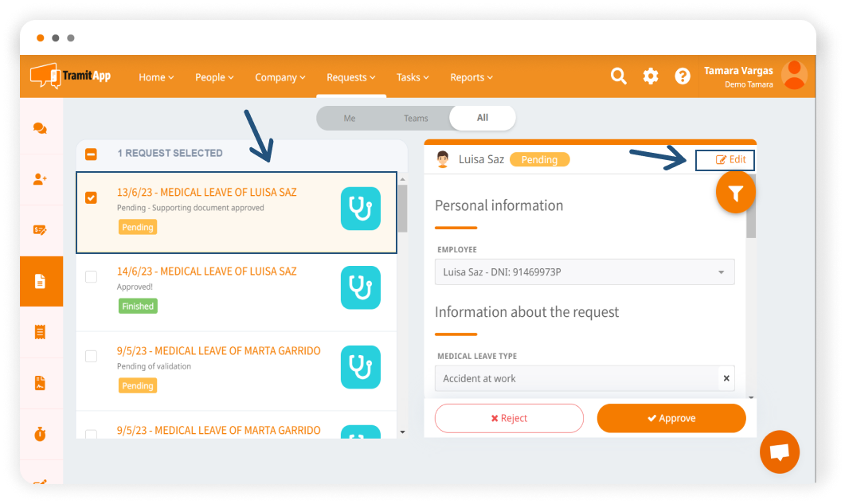Open settings via the gear icon

651,76
